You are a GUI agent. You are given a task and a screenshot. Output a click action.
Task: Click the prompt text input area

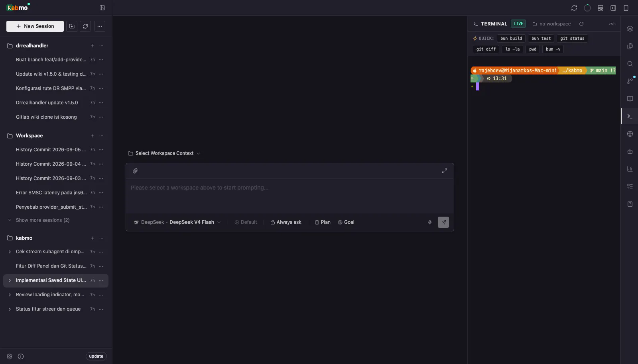(290, 196)
